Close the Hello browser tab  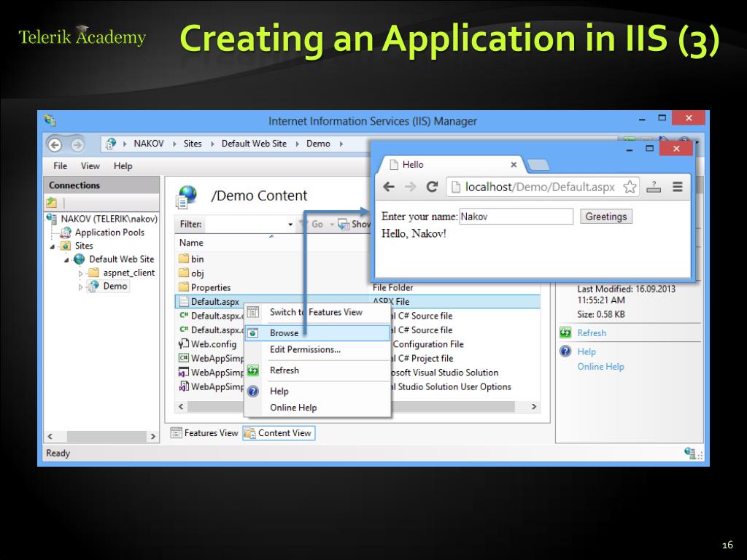514,165
